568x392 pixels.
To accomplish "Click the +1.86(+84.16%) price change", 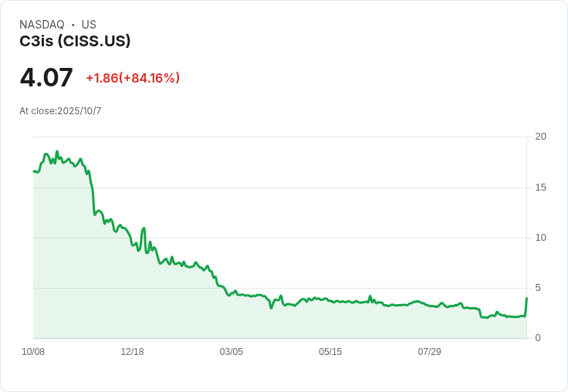I will click(x=133, y=78).
